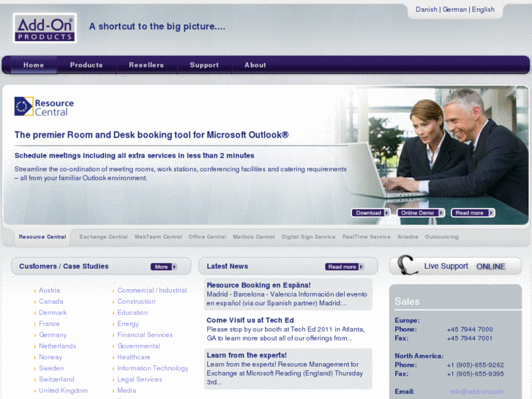The image size is (532, 399).
Task: Launch the Online Demo button
Action: [x=421, y=213]
